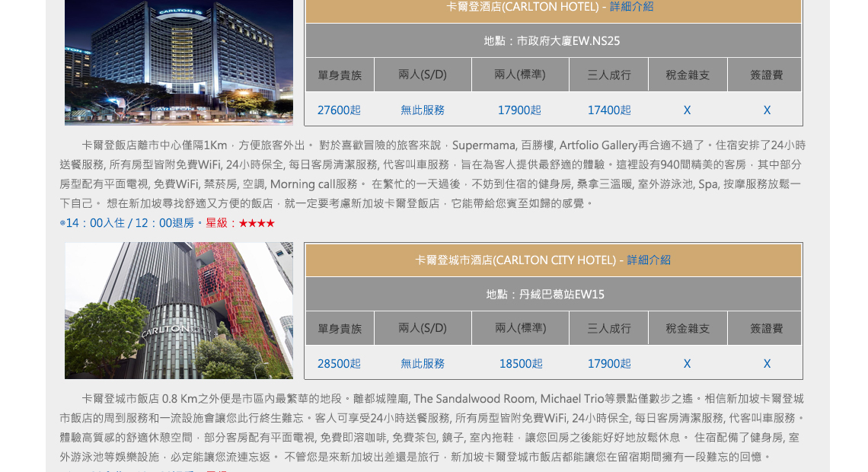Click 卡爾登城市酒店(CARLTON CITY HOTEL) title

515,260
